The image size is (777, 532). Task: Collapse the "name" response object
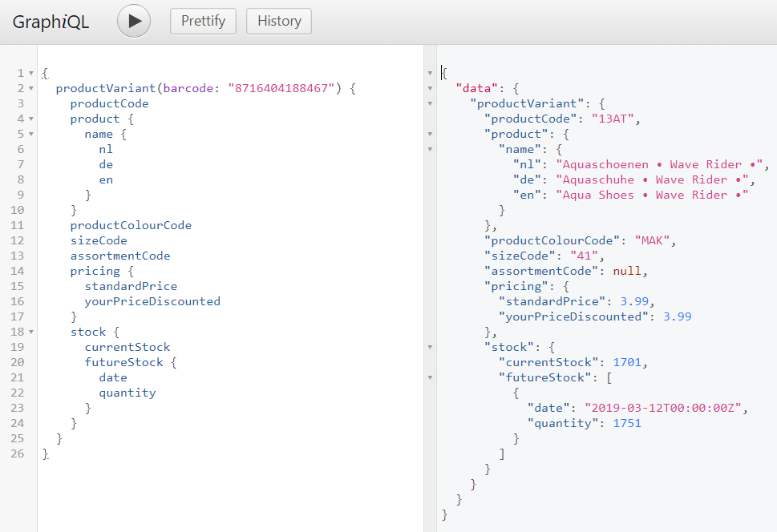coord(430,149)
